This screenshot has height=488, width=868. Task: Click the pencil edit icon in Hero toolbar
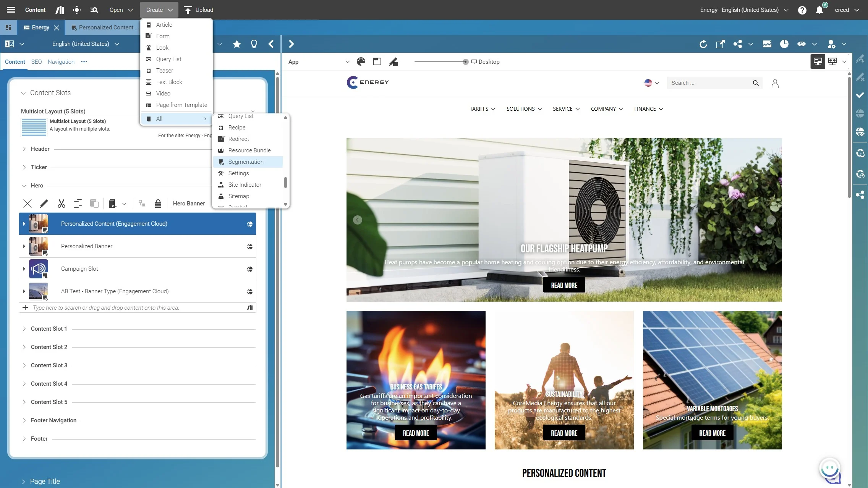[44, 204]
